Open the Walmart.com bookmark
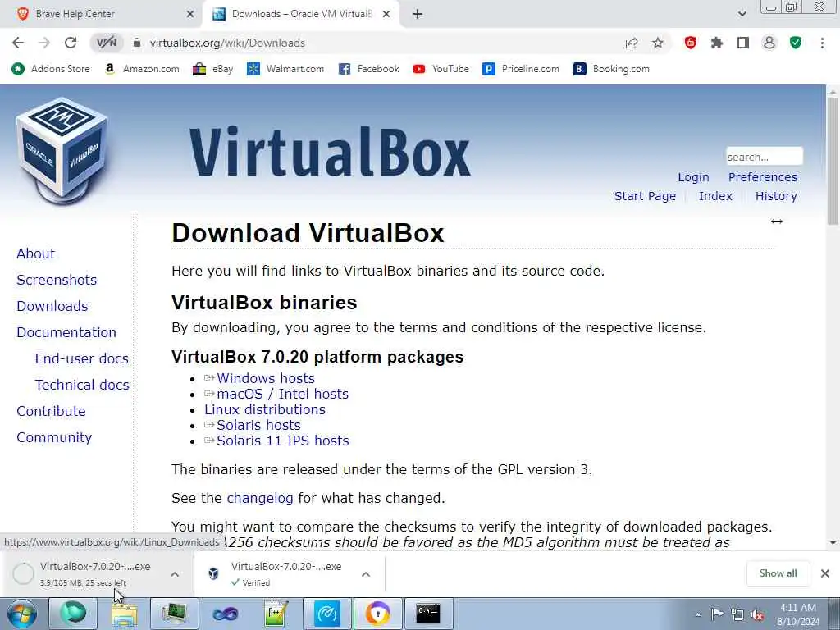 (285, 69)
